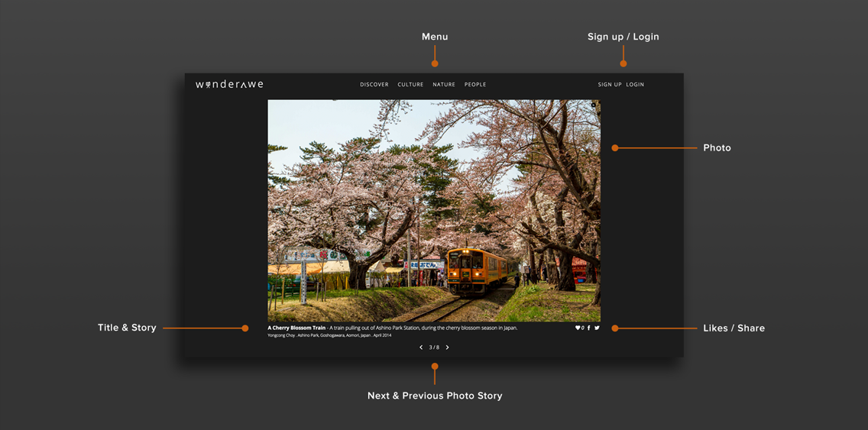Like the photo with the heart icon
Viewport: 868px width, 430px height.
578,328
